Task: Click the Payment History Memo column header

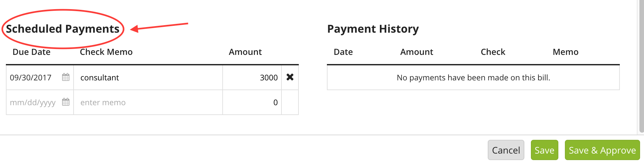Action: [x=566, y=52]
